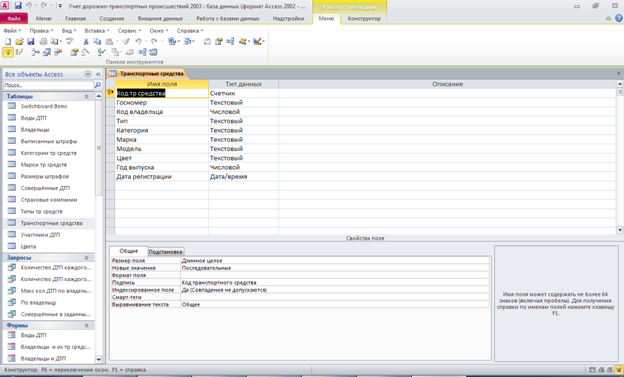Select the Общие field properties tab

129,251
